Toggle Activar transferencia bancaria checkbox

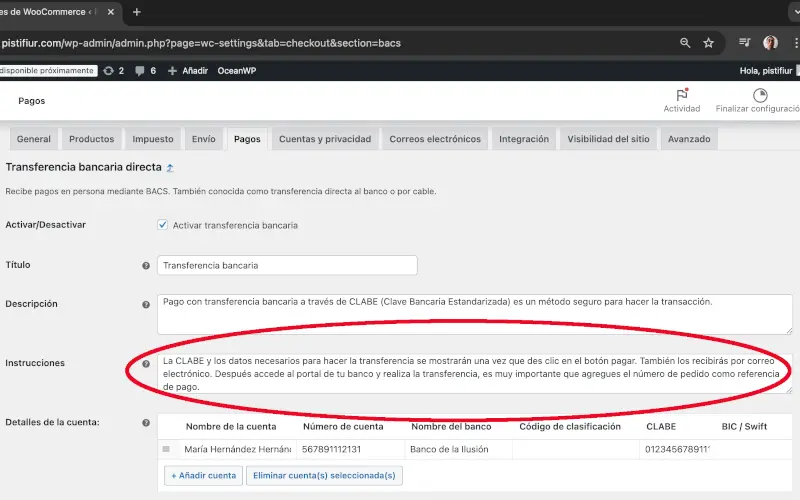(163, 225)
